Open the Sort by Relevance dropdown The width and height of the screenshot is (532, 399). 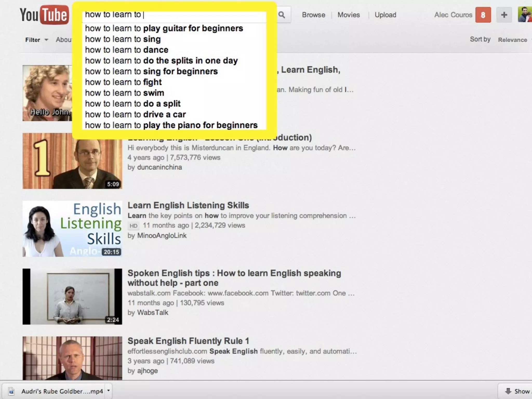tap(513, 40)
